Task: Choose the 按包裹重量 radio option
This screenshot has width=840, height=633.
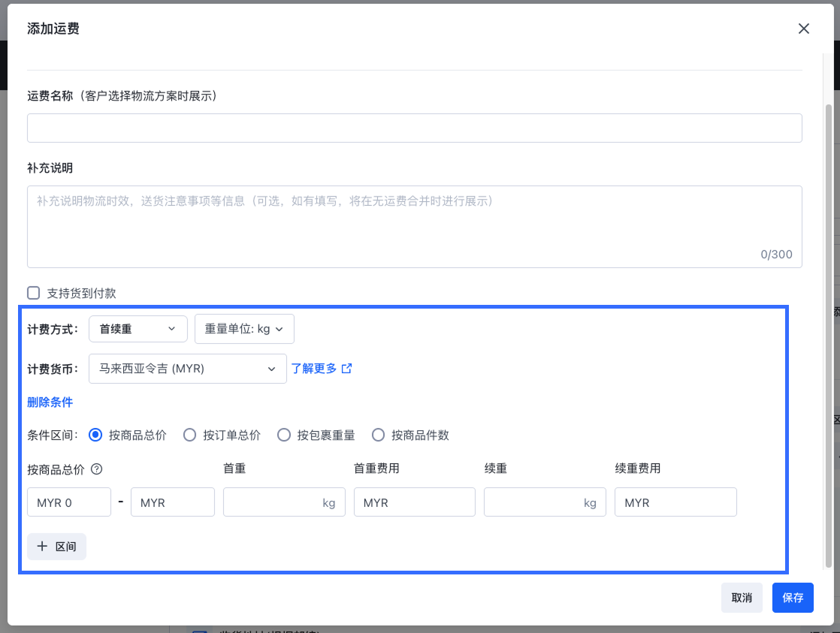Action: click(x=284, y=435)
